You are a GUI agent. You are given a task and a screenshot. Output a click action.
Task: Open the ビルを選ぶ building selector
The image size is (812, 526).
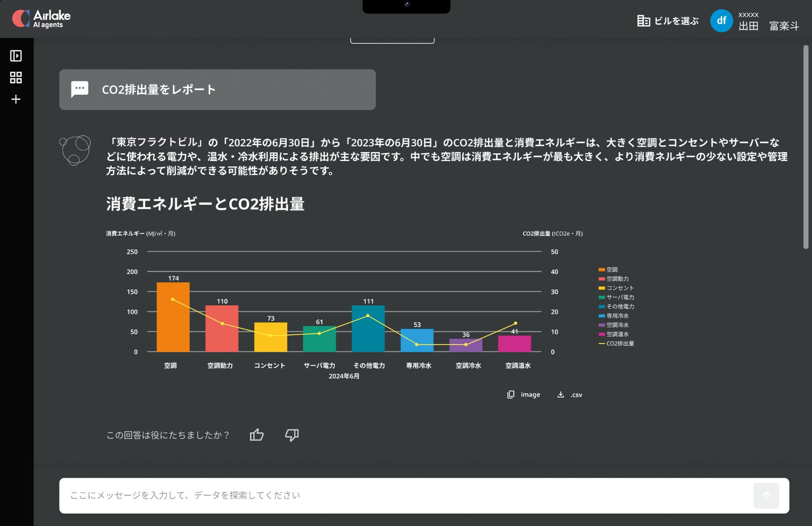[668, 21]
